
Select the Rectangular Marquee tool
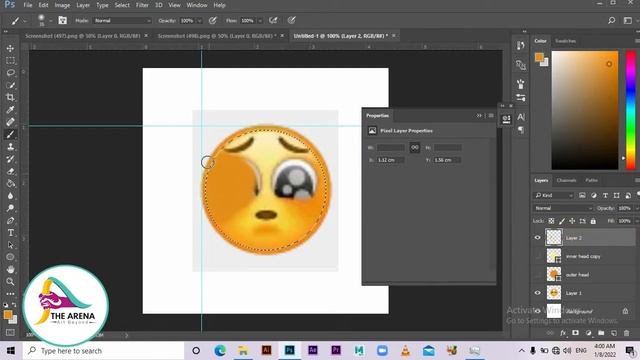click(10, 60)
